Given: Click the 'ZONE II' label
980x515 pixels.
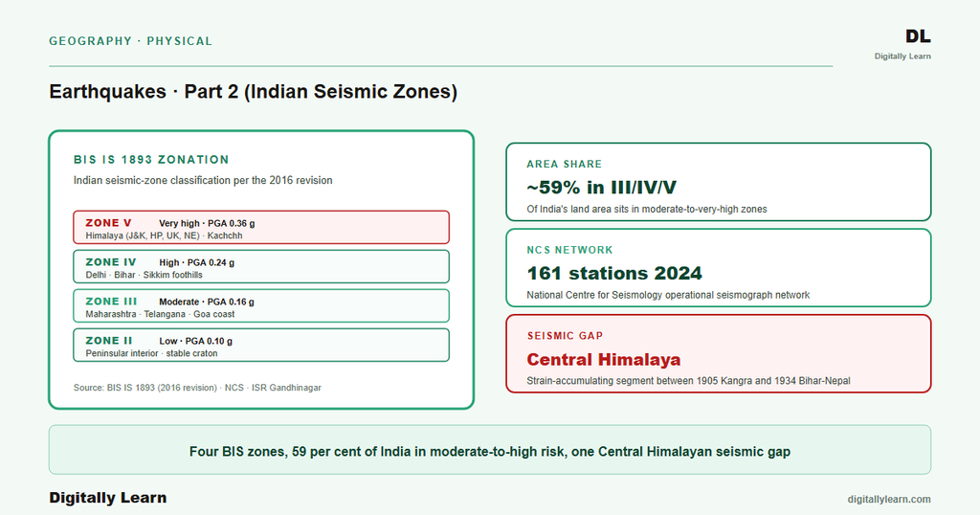Looking at the screenshot, I should tap(109, 341).
